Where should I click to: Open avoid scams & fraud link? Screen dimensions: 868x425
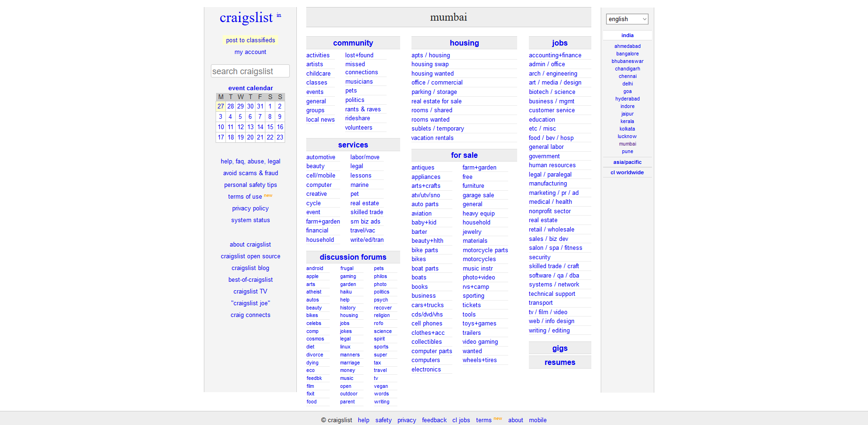pos(250,173)
